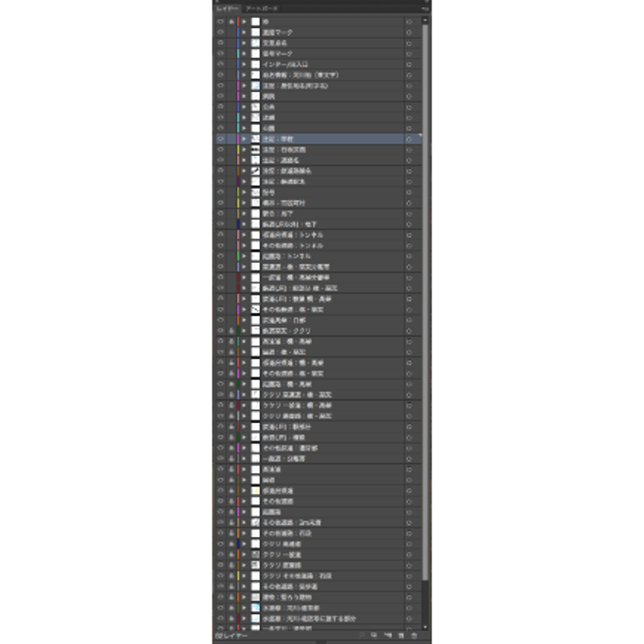
Task: Click target circle of 庭園路：トンネル layer
Action: click(x=409, y=256)
